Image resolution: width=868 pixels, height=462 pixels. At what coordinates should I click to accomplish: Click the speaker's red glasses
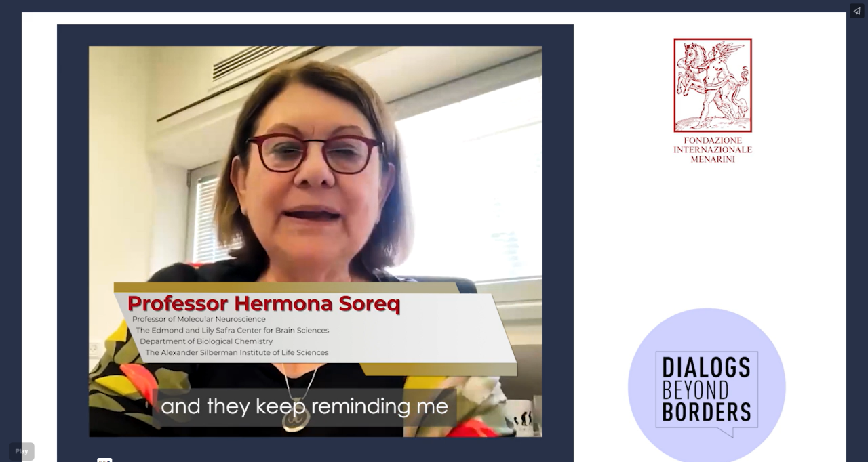315,152
